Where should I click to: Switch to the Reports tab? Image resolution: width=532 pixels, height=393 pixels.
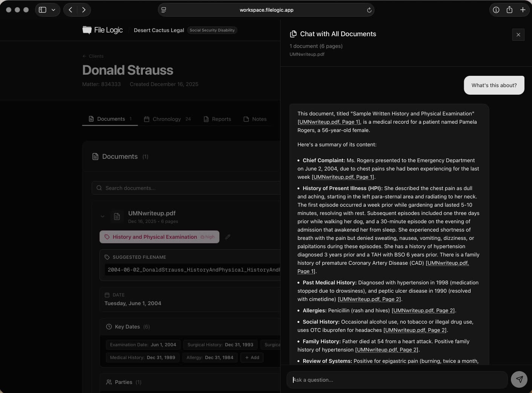(x=217, y=119)
